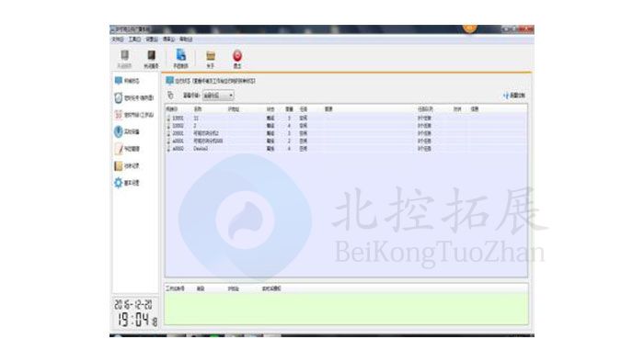
Task: Select the first row in the terminal table
Action: (x=346, y=119)
